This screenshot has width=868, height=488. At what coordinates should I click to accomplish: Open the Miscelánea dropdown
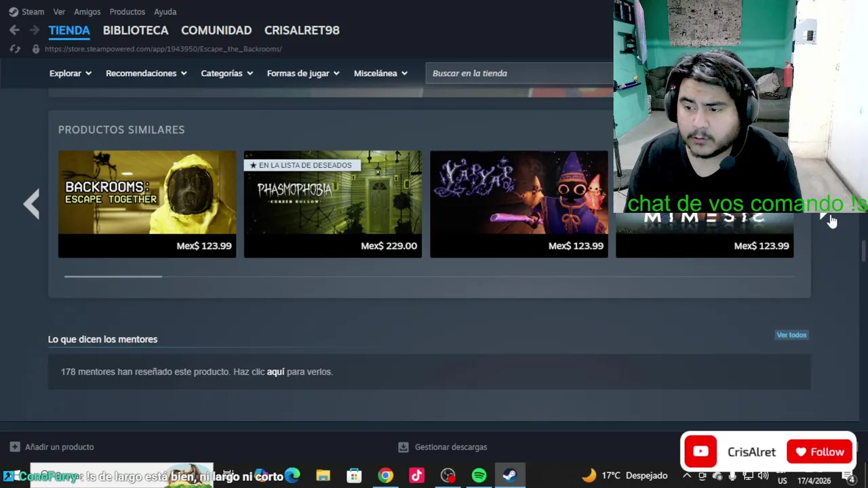[x=381, y=73]
